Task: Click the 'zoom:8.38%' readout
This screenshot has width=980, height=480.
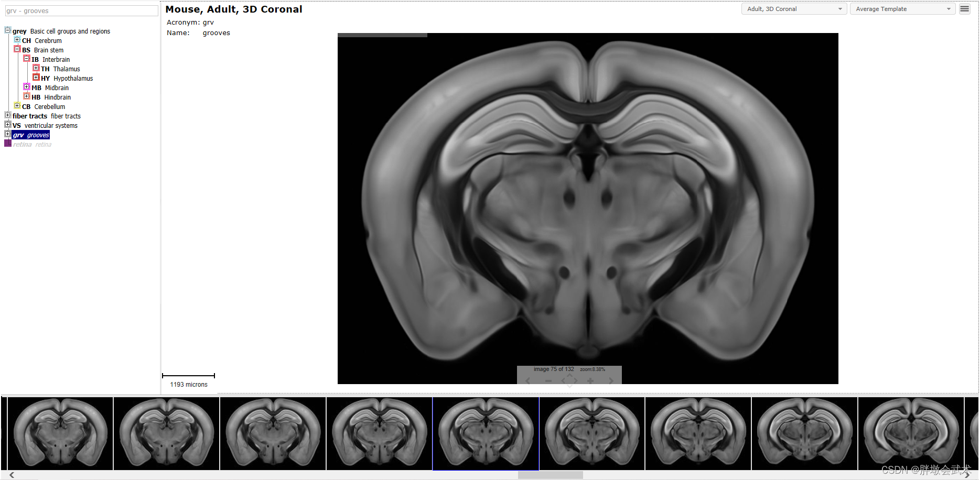Action: [593, 369]
